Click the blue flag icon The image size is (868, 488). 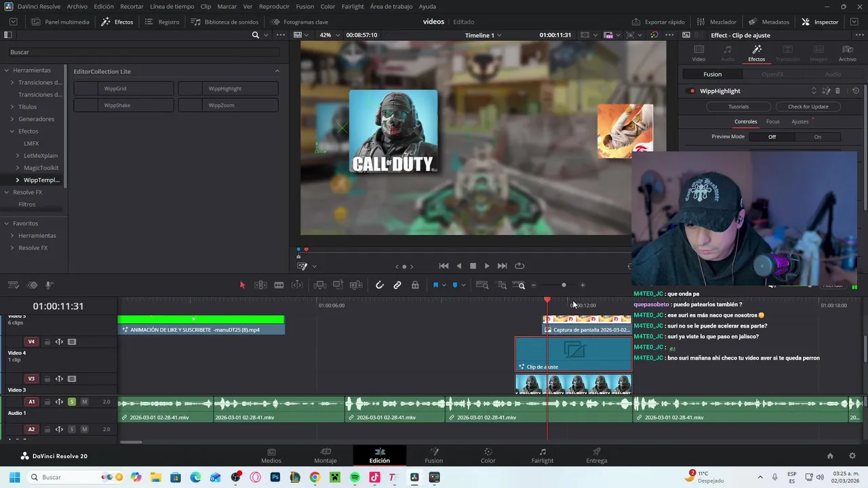pyautogui.click(x=435, y=285)
